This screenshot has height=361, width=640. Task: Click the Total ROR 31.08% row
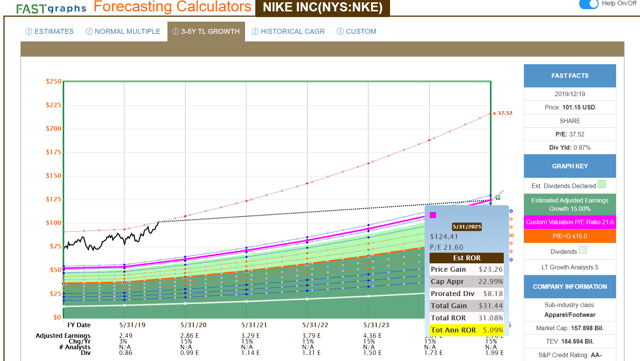point(467,318)
